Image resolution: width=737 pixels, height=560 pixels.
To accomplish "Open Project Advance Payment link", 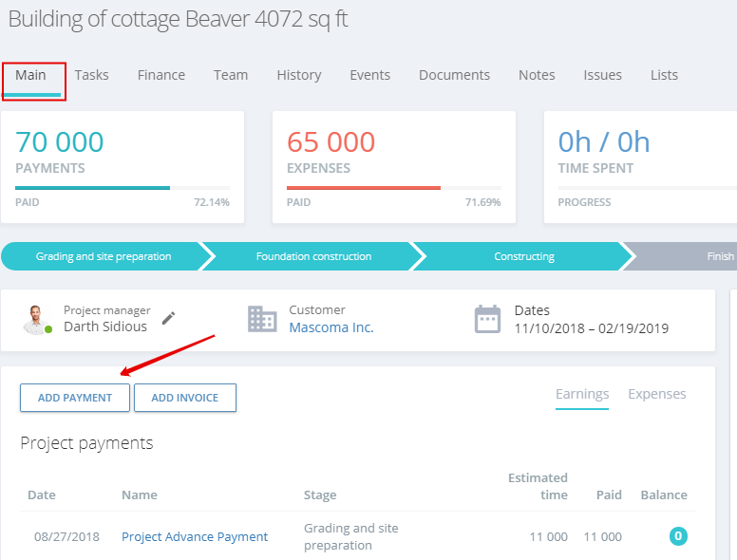I will pyautogui.click(x=195, y=536).
